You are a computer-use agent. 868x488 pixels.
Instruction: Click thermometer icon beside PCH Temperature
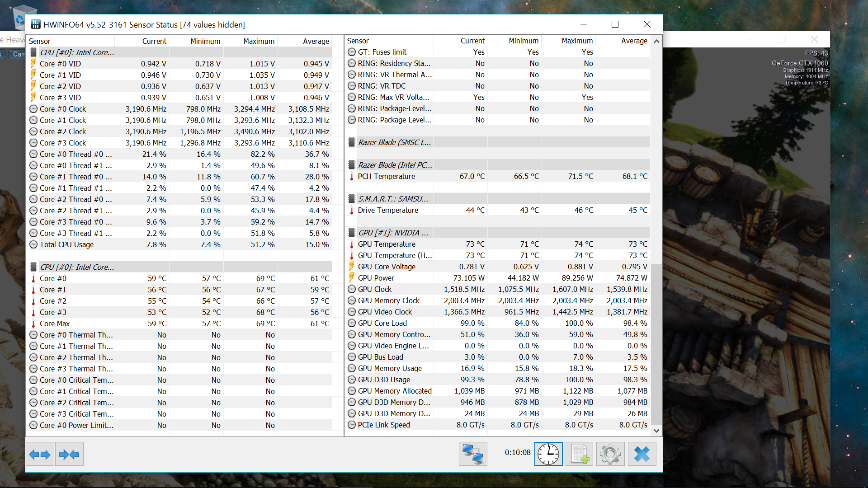(x=352, y=176)
